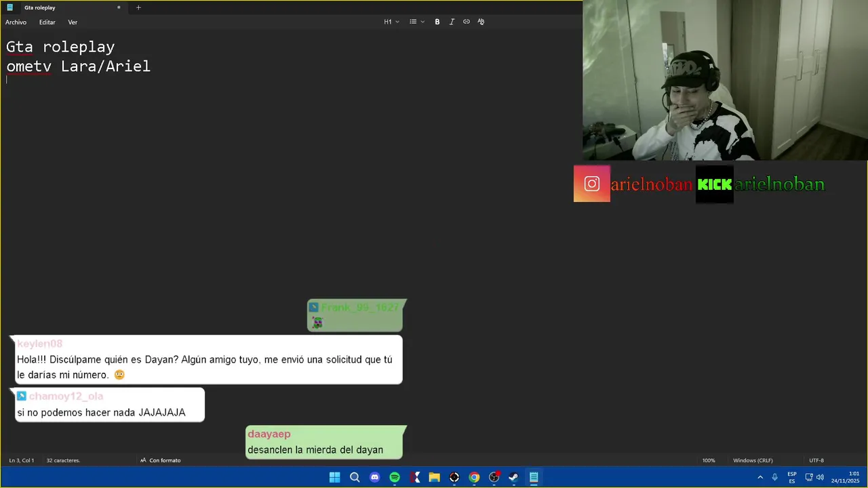Open the 100% zoom level indicator
Image resolution: width=868 pixels, height=488 pixels.
point(709,460)
